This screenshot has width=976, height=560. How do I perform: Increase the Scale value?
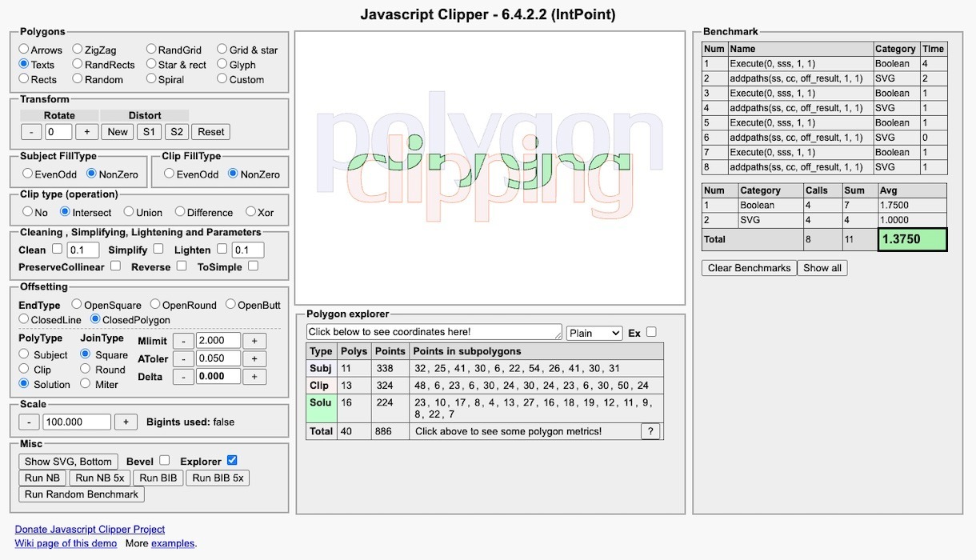pyautogui.click(x=125, y=422)
